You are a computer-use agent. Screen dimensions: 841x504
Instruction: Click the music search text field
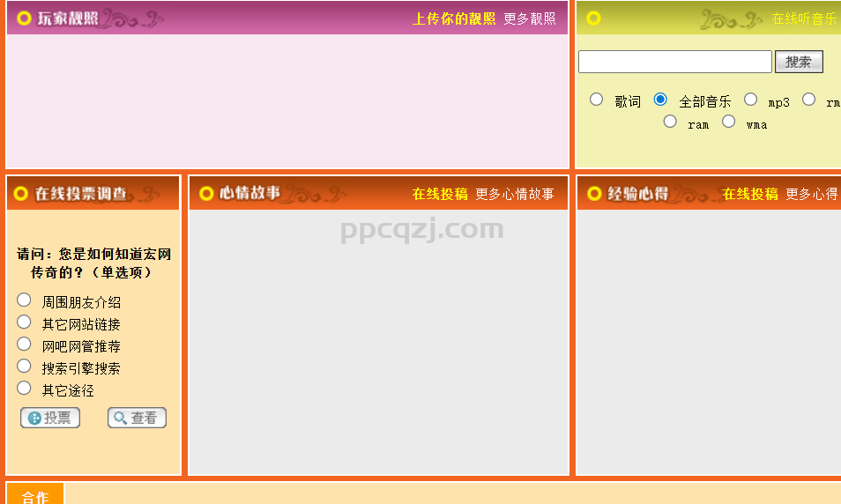(674, 62)
